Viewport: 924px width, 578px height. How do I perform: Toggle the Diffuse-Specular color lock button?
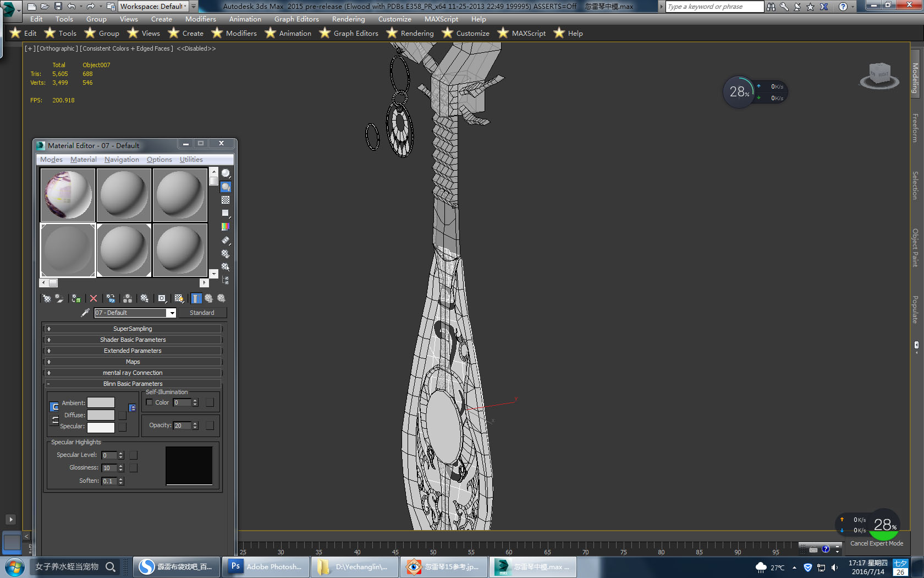pyautogui.click(x=54, y=421)
